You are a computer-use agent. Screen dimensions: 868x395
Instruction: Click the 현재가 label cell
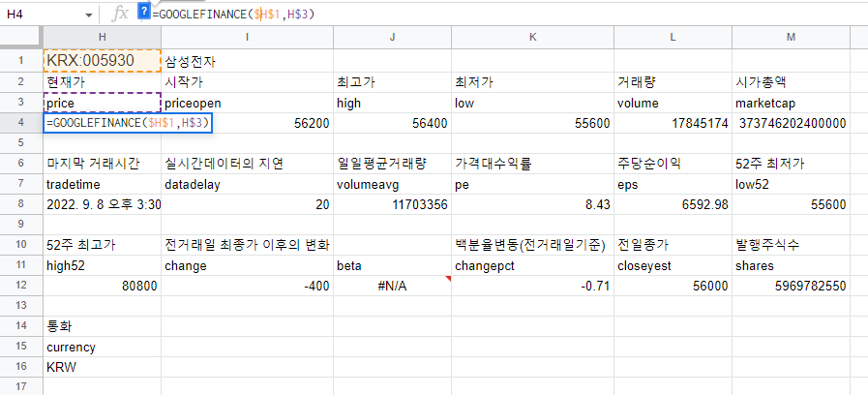pyautogui.click(x=103, y=82)
